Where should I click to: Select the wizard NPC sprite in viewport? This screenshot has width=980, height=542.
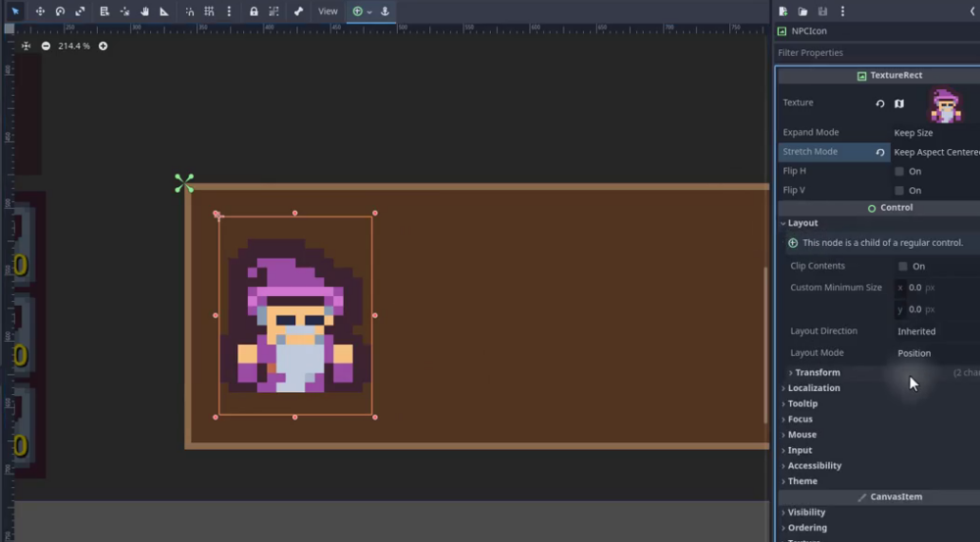coord(295,316)
